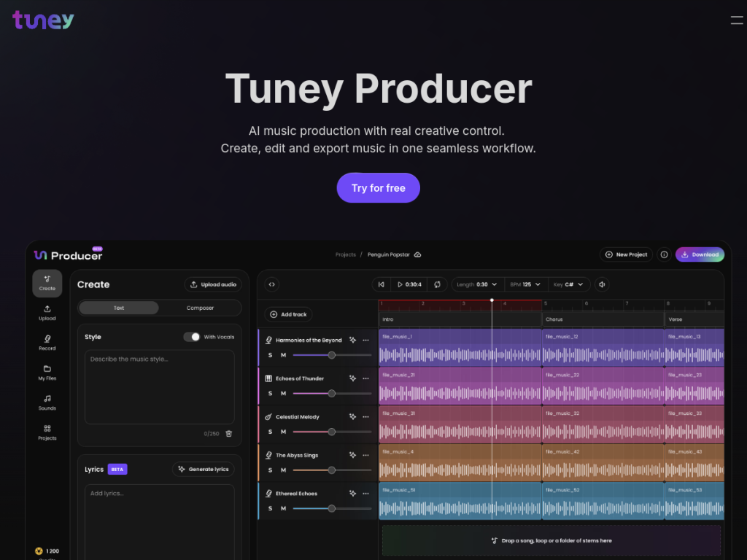Click the Upload audio button

(213, 284)
